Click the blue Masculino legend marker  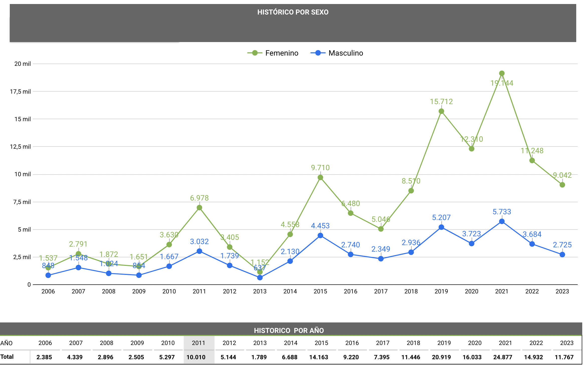tap(318, 53)
